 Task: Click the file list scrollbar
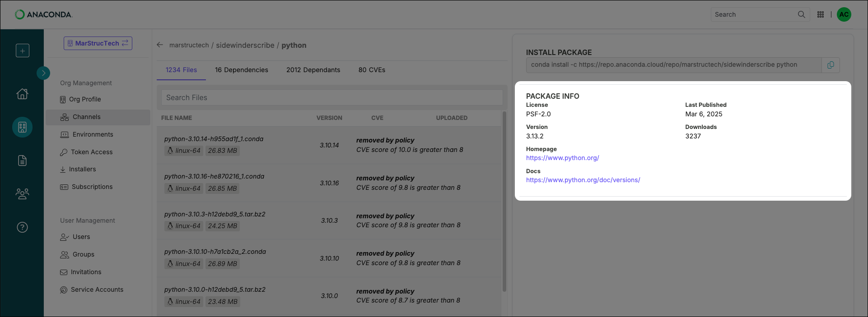(x=504, y=202)
